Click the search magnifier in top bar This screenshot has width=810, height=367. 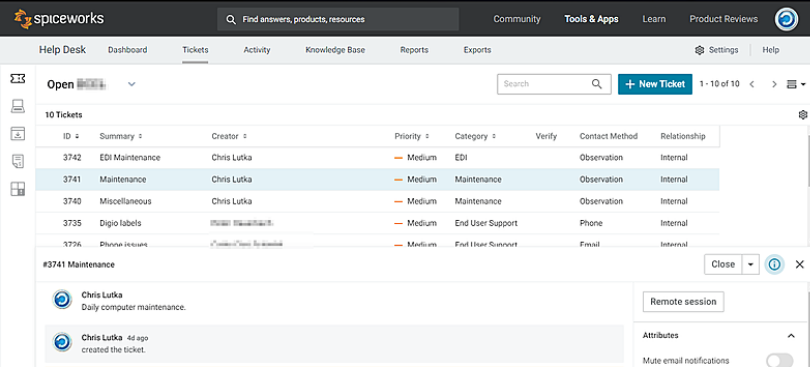[231, 19]
